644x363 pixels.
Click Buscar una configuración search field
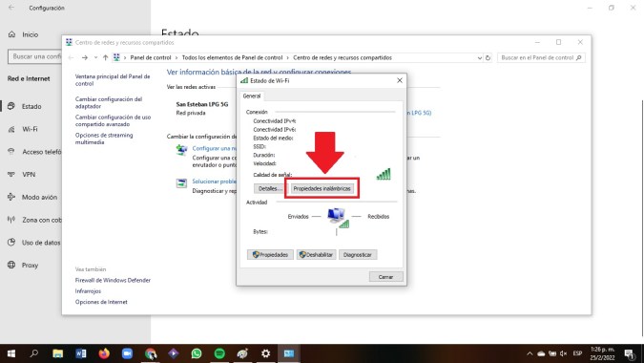pos(35,56)
